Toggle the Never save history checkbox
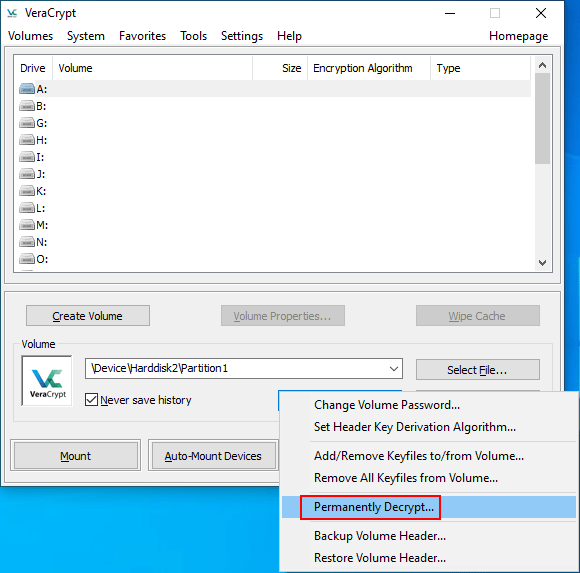The image size is (580, 573). [x=91, y=400]
